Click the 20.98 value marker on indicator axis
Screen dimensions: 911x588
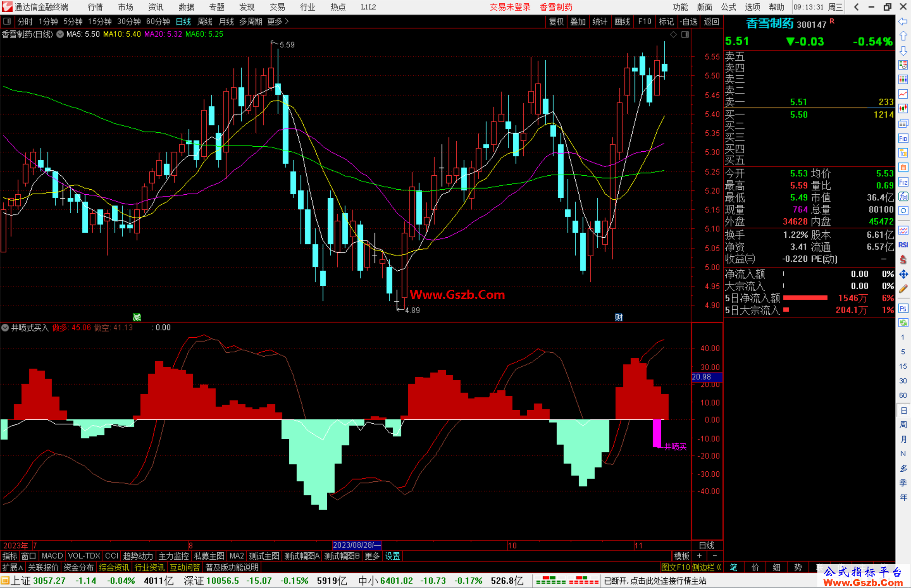(706, 377)
